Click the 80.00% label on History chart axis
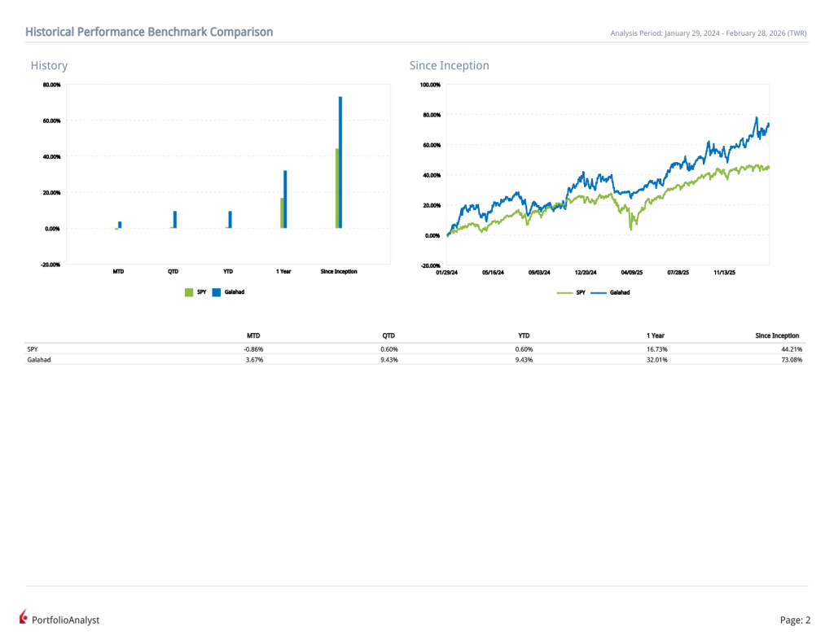The width and height of the screenshot is (834, 644). 51,85
